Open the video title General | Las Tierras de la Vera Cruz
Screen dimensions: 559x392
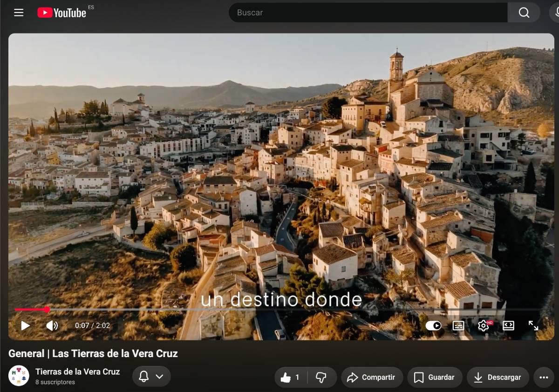[93, 353]
